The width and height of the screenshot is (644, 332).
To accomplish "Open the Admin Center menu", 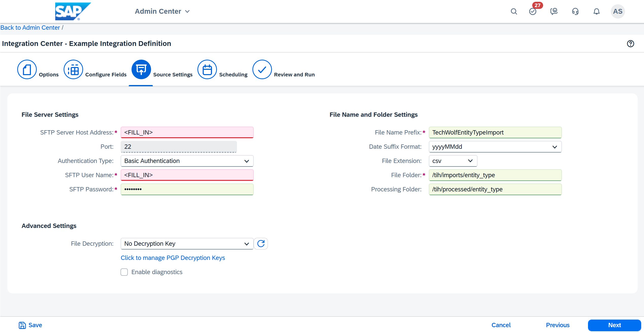I will point(162,11).
